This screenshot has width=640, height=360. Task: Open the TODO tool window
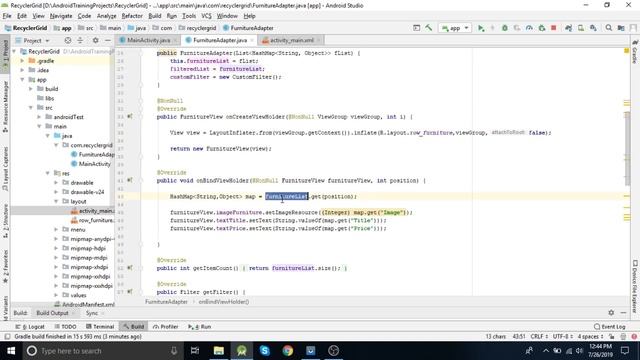(65, 327)
